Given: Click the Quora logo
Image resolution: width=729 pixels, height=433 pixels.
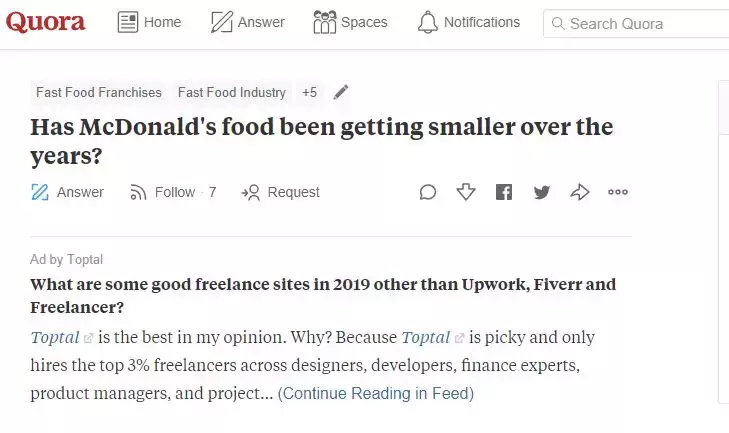Looking at the screenshot, I should click(46, 22).
